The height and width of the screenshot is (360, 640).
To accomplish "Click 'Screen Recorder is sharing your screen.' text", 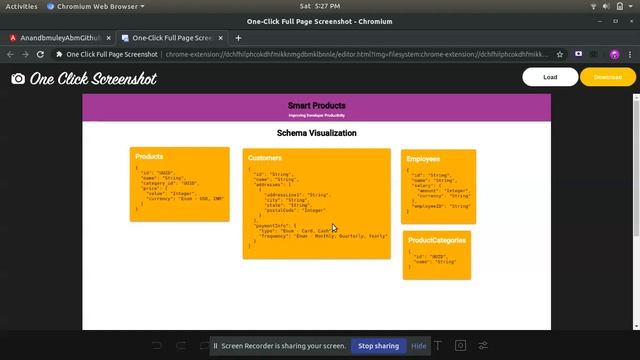I will (x=284, y=346).
